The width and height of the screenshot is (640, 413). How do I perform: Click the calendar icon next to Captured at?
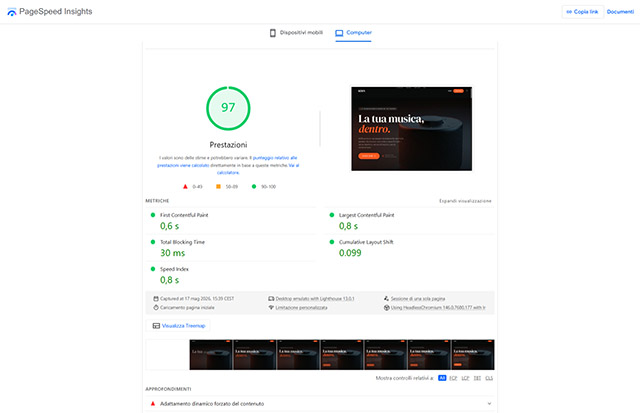pyautogui.click(x=156, y=299)
